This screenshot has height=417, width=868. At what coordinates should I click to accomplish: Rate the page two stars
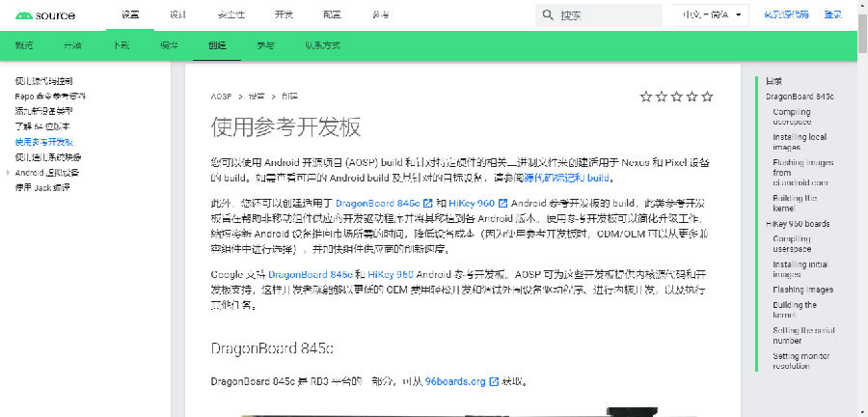[x=662, y=97]
